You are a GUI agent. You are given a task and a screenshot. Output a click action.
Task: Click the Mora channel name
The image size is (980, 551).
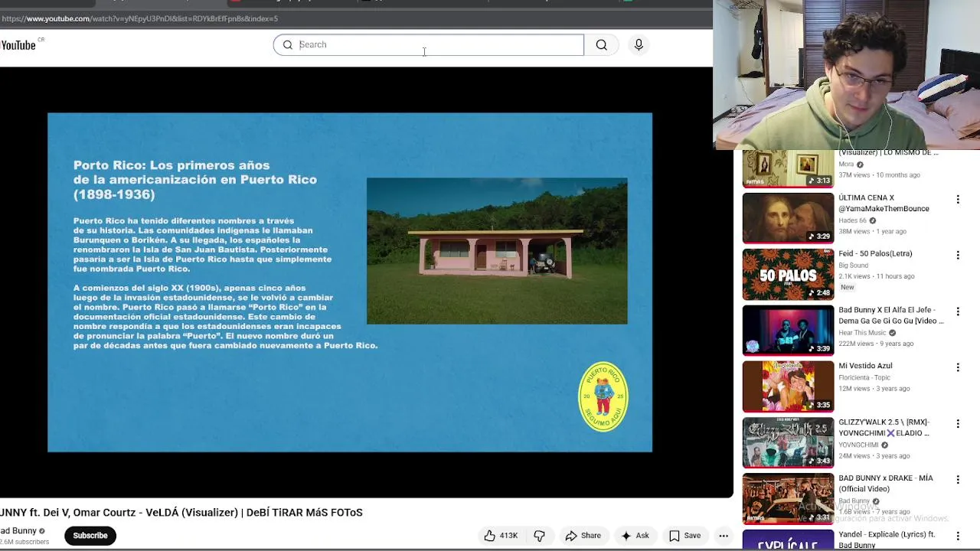[x=846, y=165]
